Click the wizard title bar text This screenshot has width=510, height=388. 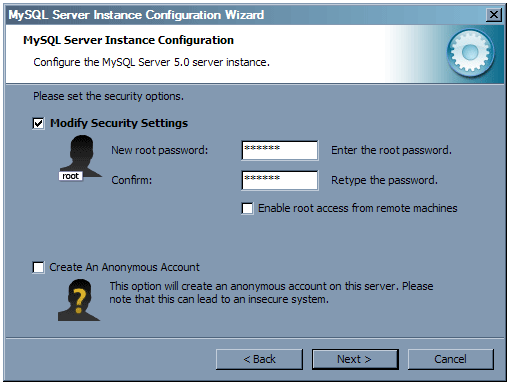point(136,15)
